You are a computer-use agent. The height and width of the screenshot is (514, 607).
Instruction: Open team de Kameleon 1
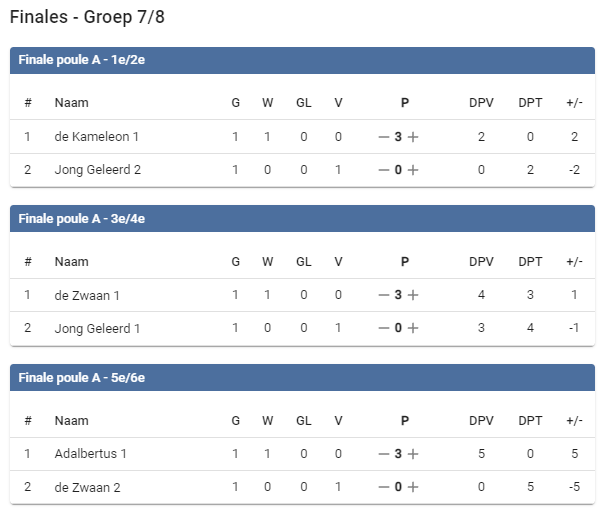(96, 137)
